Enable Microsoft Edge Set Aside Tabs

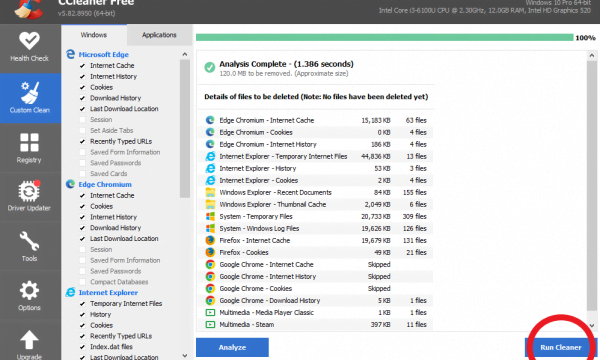[x=82, y=130]
